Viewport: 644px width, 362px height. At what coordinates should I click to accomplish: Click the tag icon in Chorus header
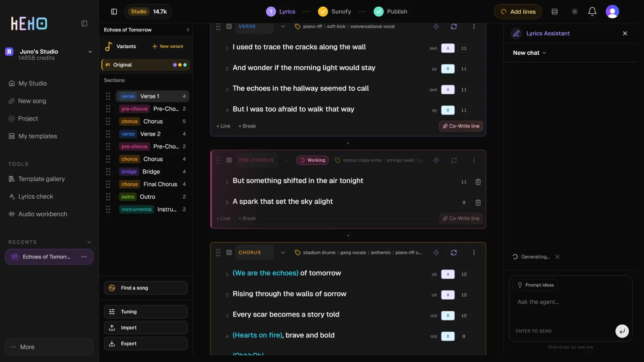(297, 253)
